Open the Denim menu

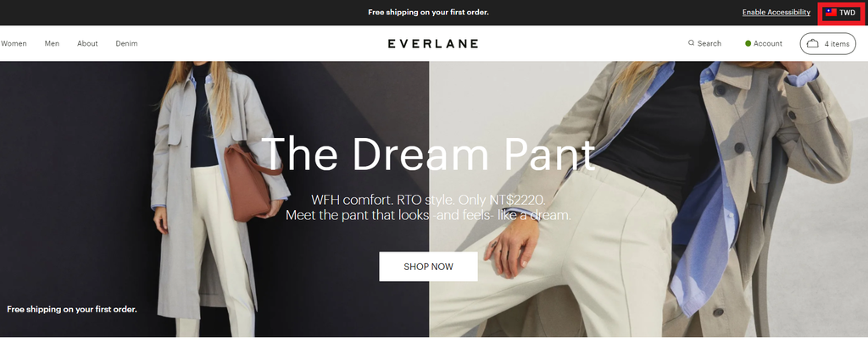tap(127, 44)
